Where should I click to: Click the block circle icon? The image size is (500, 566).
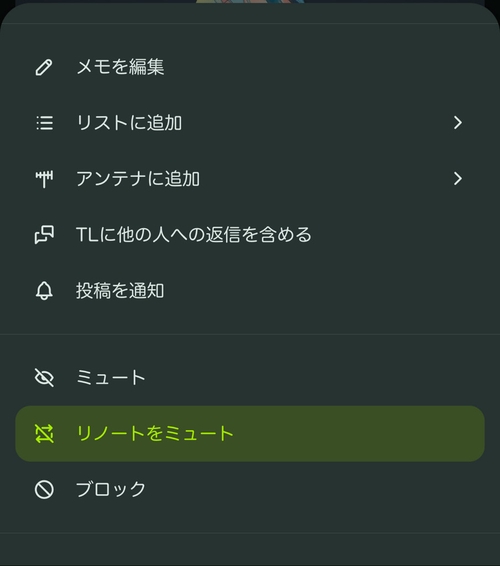[x=44, y=489]
